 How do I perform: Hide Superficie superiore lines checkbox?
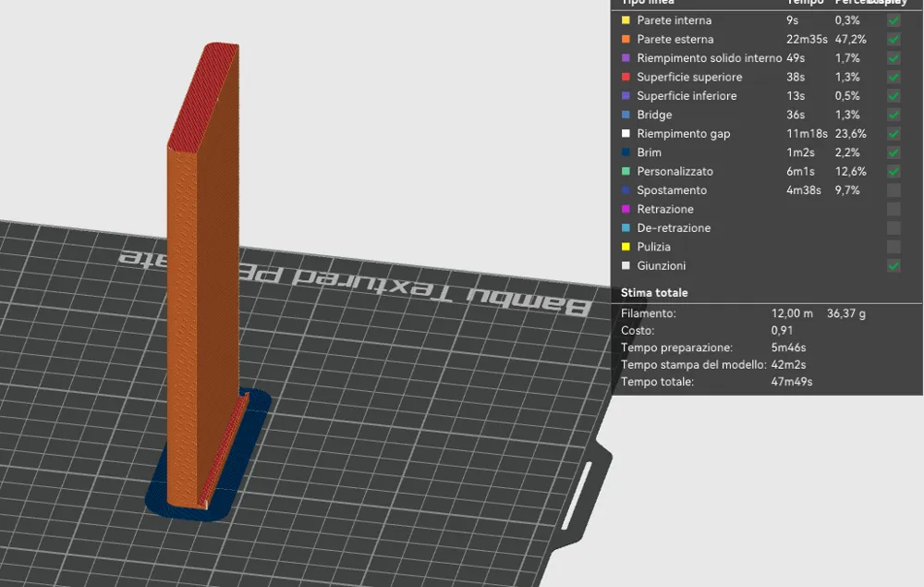coord(894,77)
